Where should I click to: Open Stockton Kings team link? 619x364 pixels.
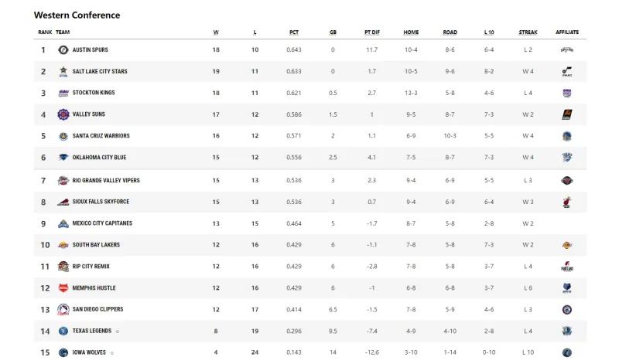tap(94, 93)
